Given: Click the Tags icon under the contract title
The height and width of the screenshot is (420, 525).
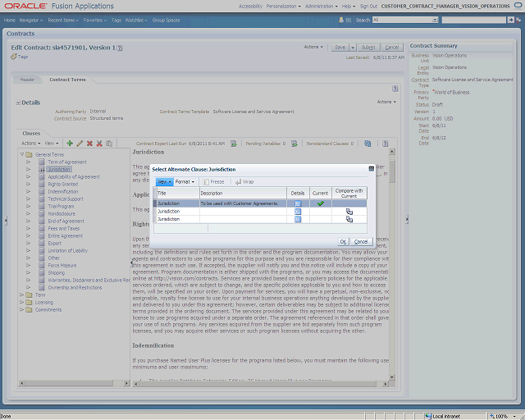Looking at the screenshot, I should 14,57.
